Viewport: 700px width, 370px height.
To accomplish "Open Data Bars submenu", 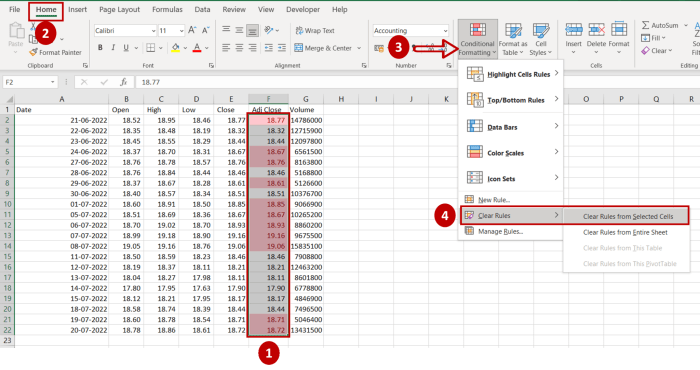I will 511,127.
